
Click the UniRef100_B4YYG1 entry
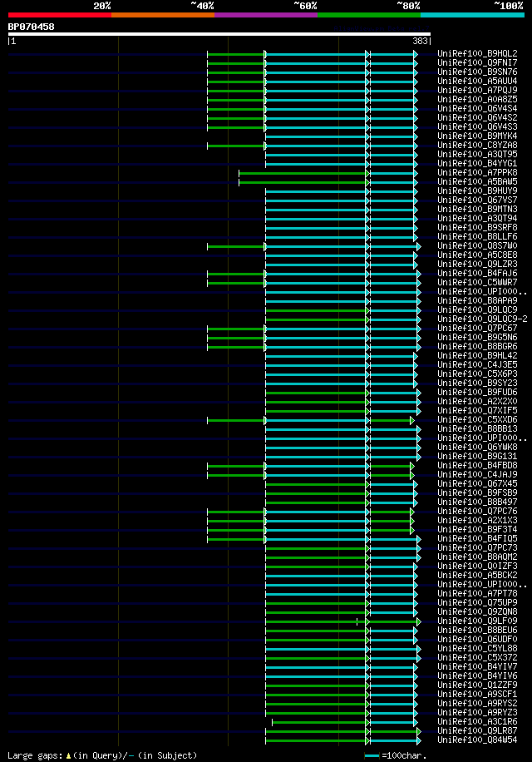(477, 163)
